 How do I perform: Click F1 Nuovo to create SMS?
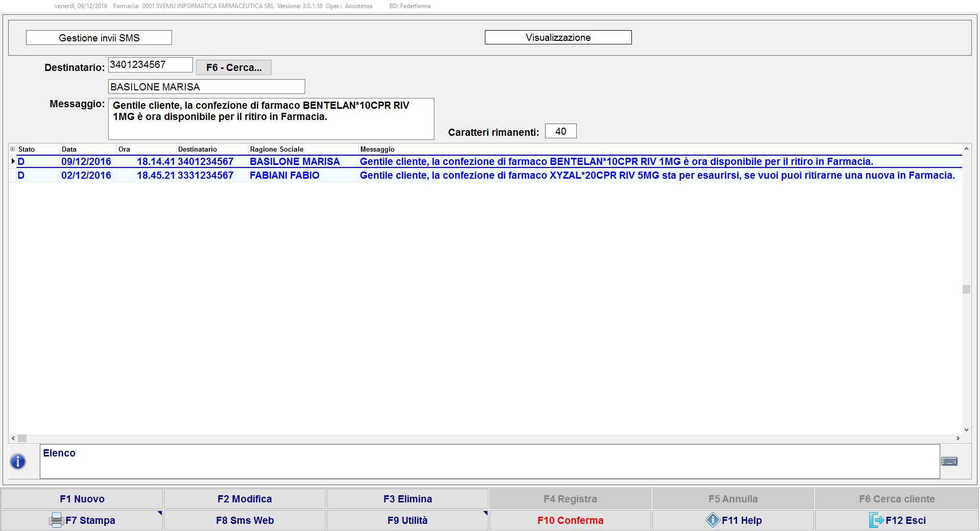(82, 499)
